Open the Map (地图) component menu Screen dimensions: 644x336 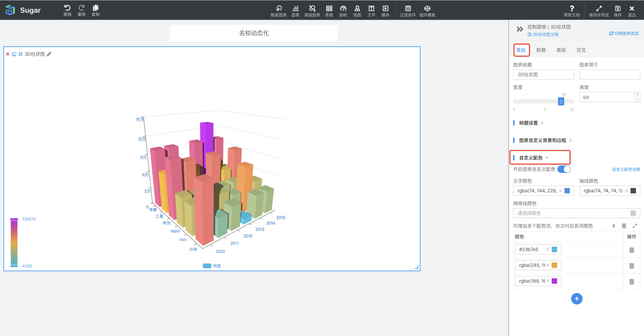coord(357,11)
